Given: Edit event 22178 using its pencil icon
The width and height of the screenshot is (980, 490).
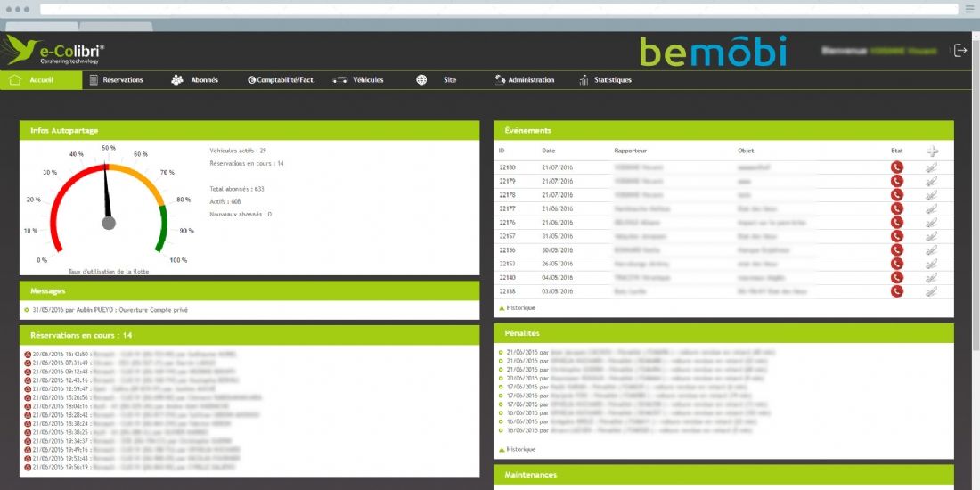Looking at the screenshot, I should pos(931,195).
